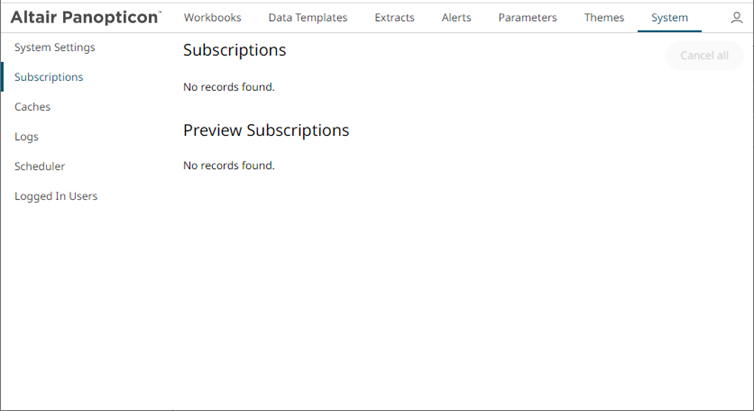Switch to the Workbooks tab
This screenshot has height=411, width=754.
point(212,18)
